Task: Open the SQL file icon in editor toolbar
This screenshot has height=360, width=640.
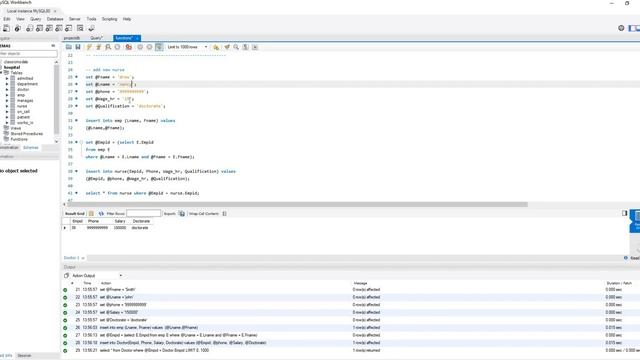Action: (69, 47)
